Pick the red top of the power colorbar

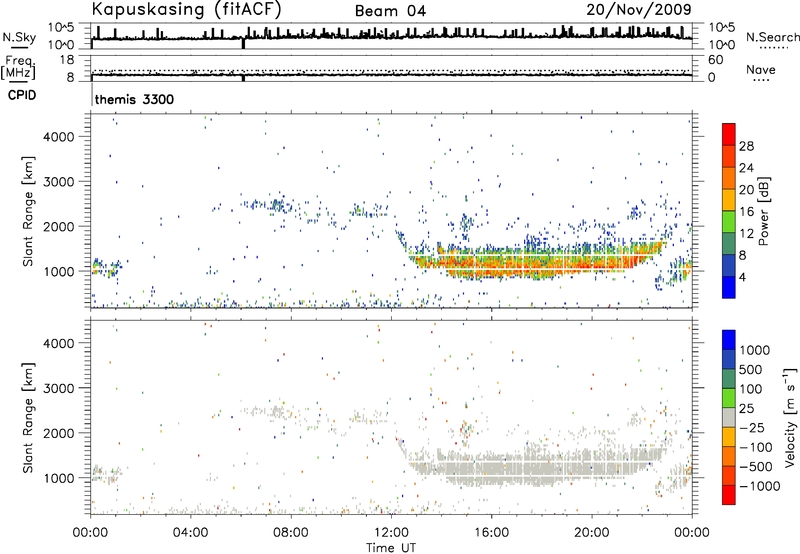click(729, 134)
